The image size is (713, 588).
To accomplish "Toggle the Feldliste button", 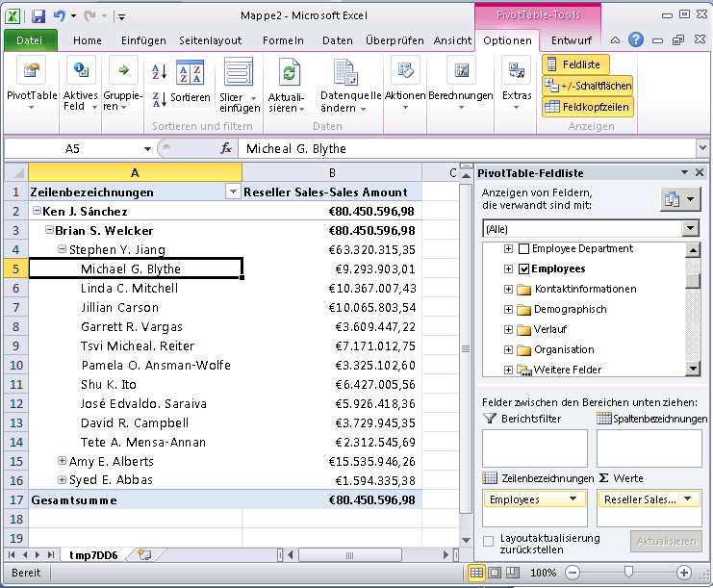I will pos(573,64).
